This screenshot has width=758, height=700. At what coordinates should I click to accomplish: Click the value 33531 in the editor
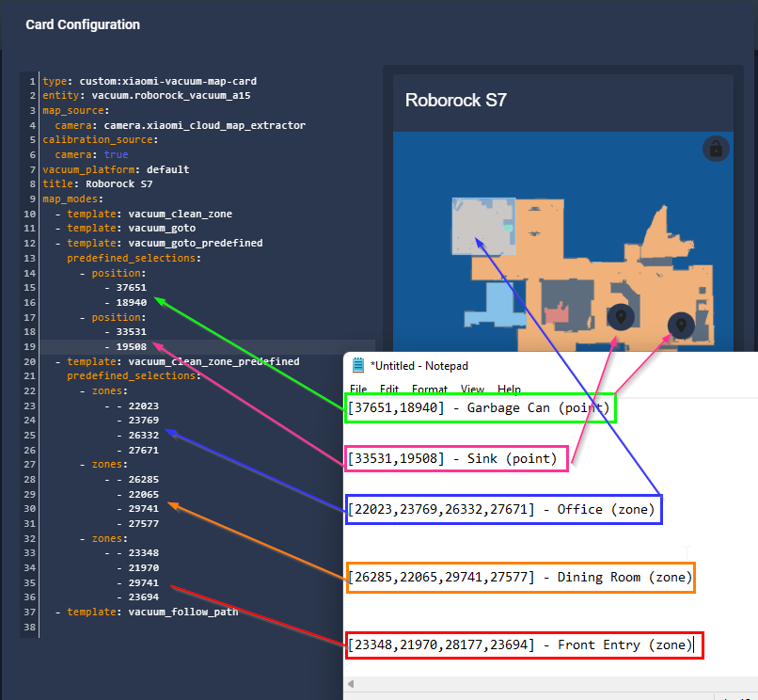(131, 332)
